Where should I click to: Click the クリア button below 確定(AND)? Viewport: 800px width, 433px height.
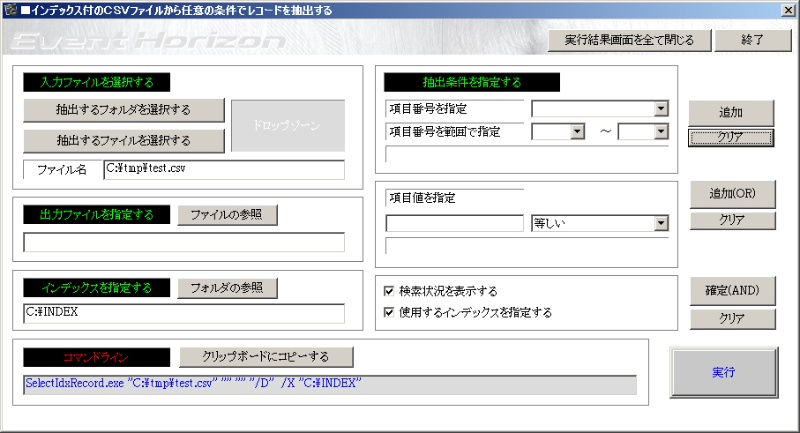tap(733, 319)
